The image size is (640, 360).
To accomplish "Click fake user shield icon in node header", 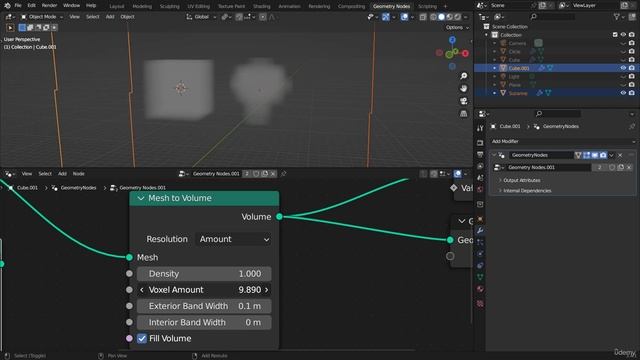I will point(256,173).
